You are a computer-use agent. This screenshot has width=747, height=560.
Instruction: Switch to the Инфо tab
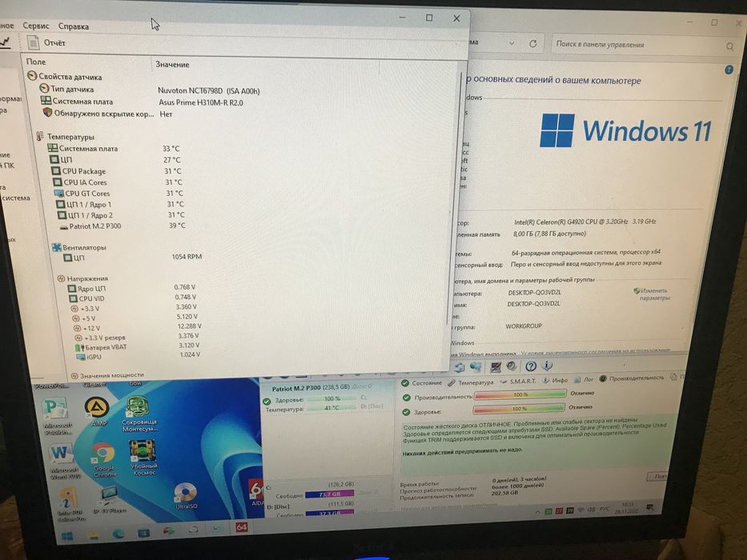pos(556,380)
